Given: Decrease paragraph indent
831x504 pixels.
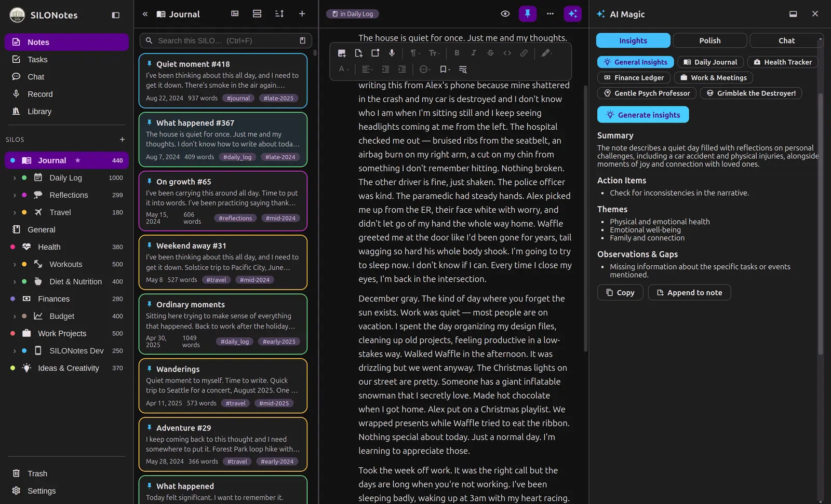Looking at the screenshot, I should point(385,69).
